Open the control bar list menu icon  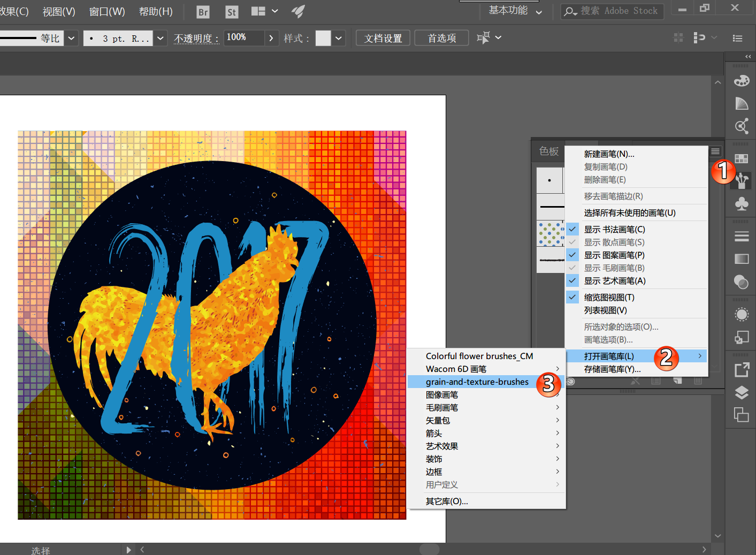click(738, 38)
